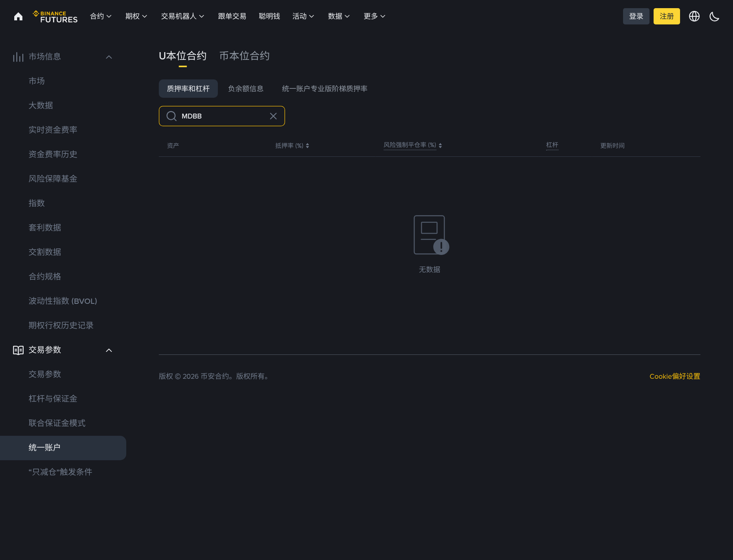Image resolution: width=733 pixels, height=560 pixels.
Task: Switch to U本位合约 tab
Action: [183, 56]
